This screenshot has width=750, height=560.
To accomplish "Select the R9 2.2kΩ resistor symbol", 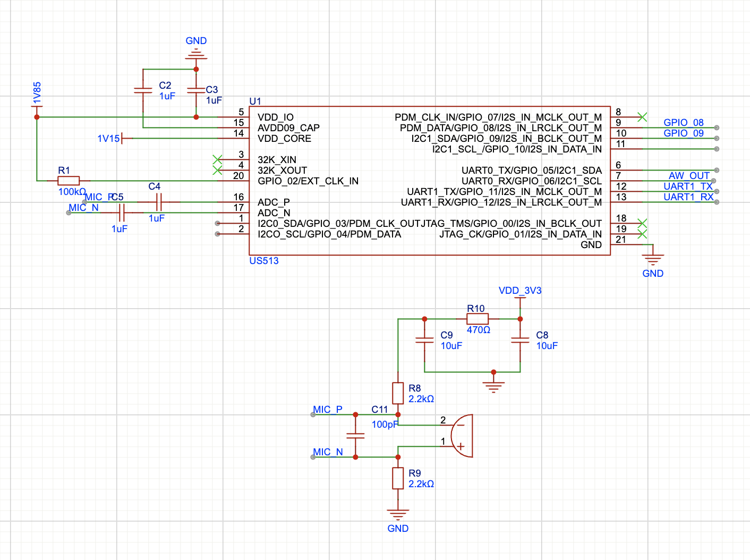I will pyautogui.click(x=398, y=478).
